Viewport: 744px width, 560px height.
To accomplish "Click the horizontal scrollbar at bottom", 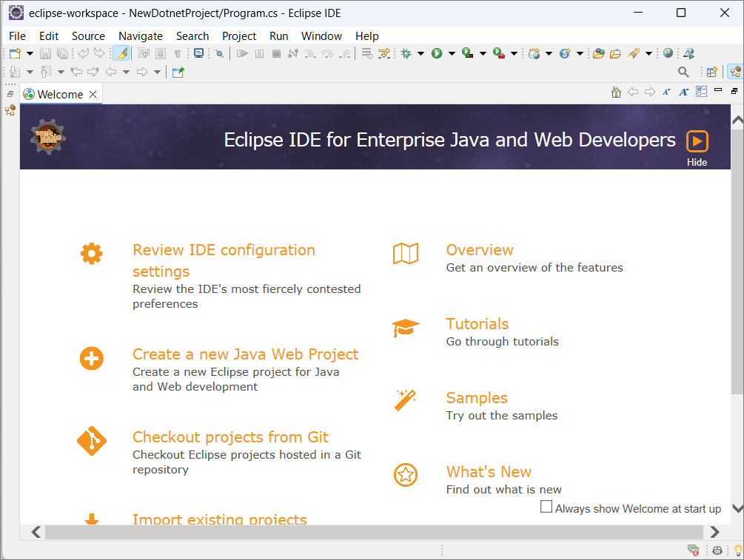I will (374, 532).
